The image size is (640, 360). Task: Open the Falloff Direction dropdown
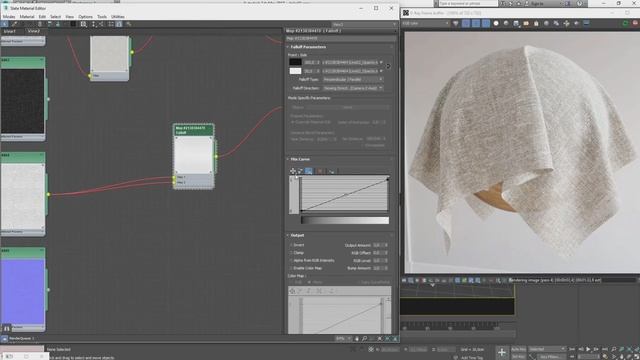[353, 88]
